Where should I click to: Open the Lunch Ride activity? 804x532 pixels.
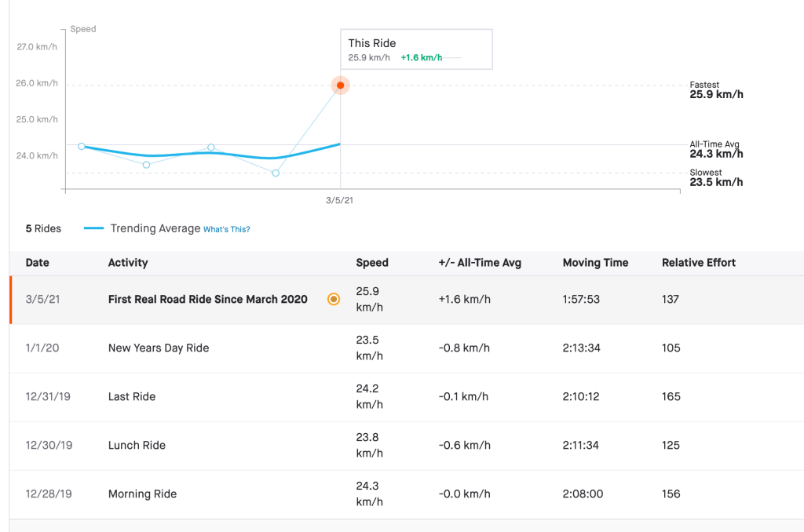coord(137,445)
